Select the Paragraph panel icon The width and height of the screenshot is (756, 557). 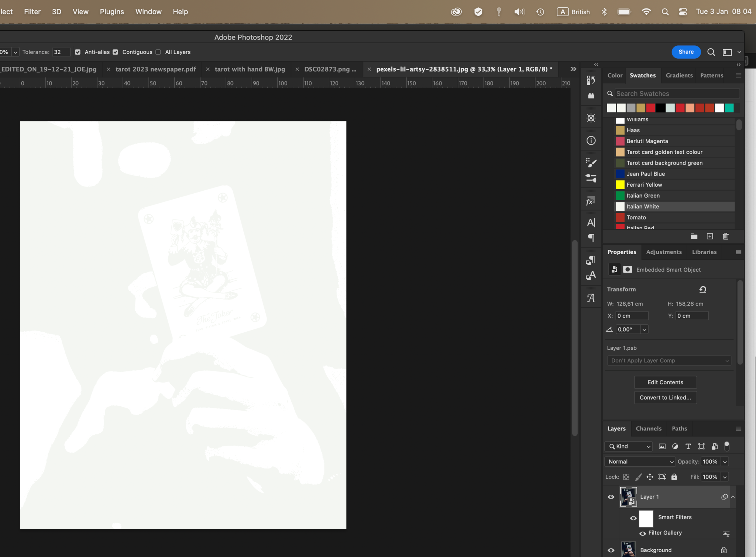point(591,238)
